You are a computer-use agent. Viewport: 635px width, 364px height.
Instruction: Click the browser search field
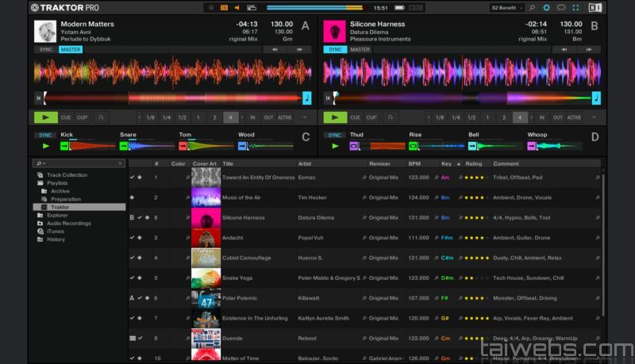pyautogui.click(x=79, y=163)
